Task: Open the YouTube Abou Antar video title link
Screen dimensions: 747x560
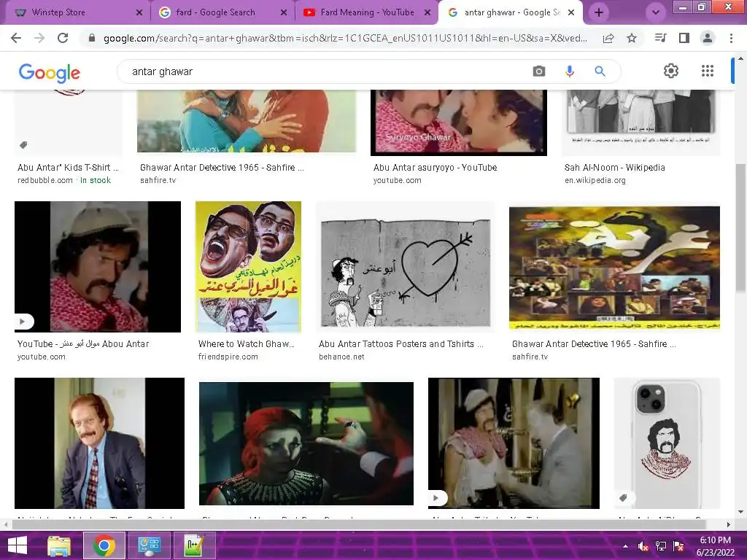Action: tap(83, 344)
